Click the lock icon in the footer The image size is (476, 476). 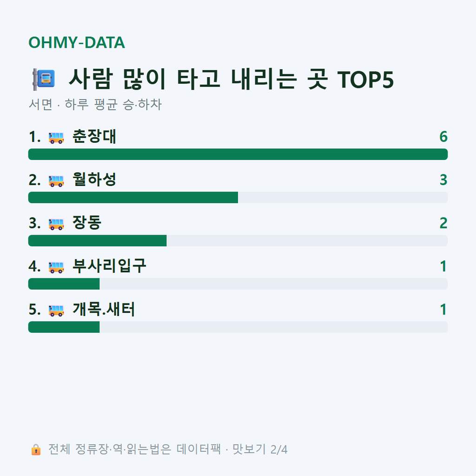(x=36, y=450)
